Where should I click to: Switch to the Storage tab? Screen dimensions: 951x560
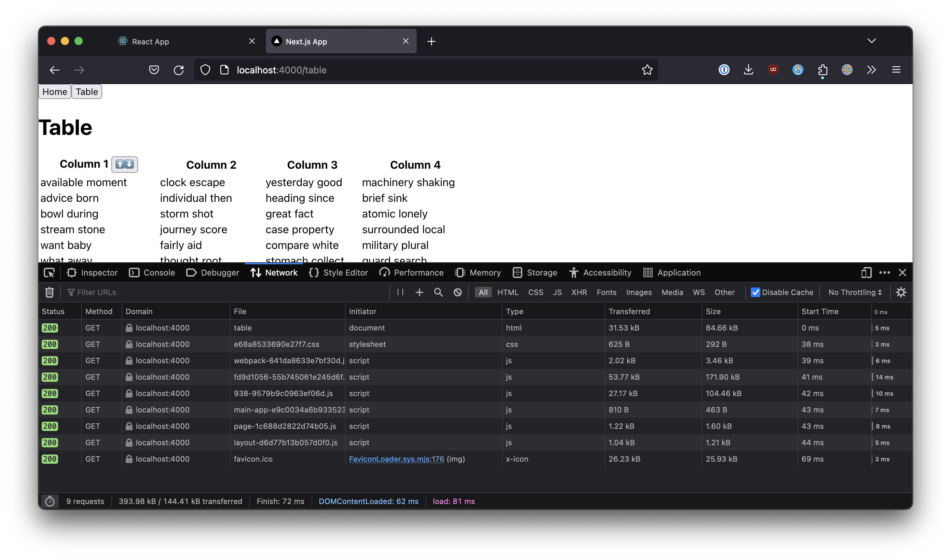(535, 272)
